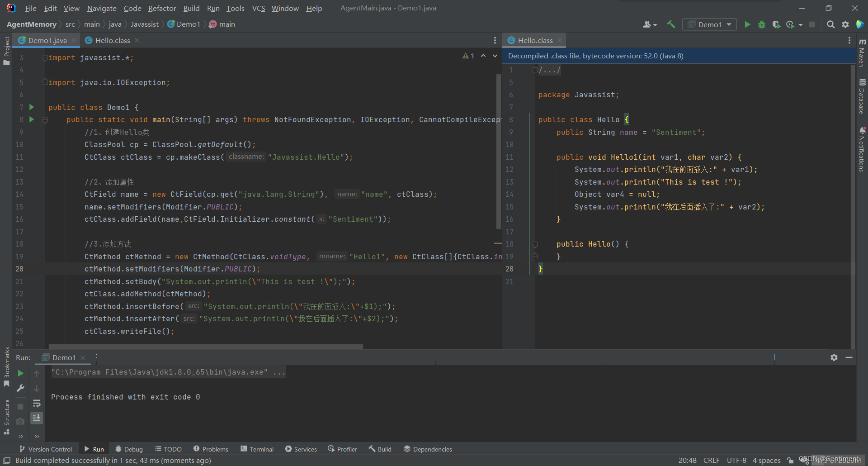Toggle the Structure sidebar panel
Screen dimensions: 868x466
[x=6, y=417]
